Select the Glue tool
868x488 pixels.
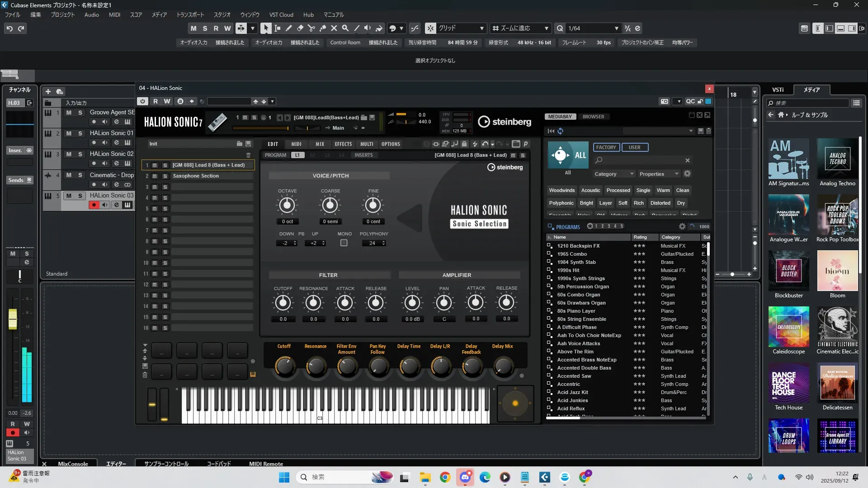[322, 28]
